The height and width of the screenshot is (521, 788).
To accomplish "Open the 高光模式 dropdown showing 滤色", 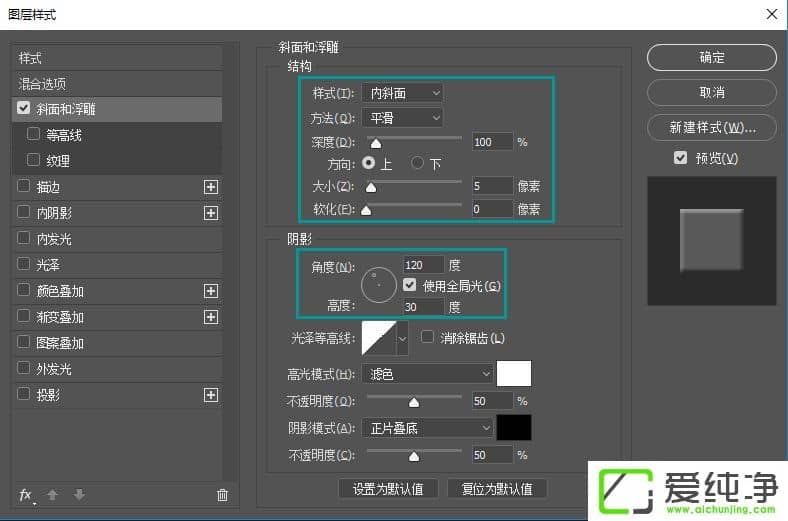I will pyautogui.click(x=428, y=374).
